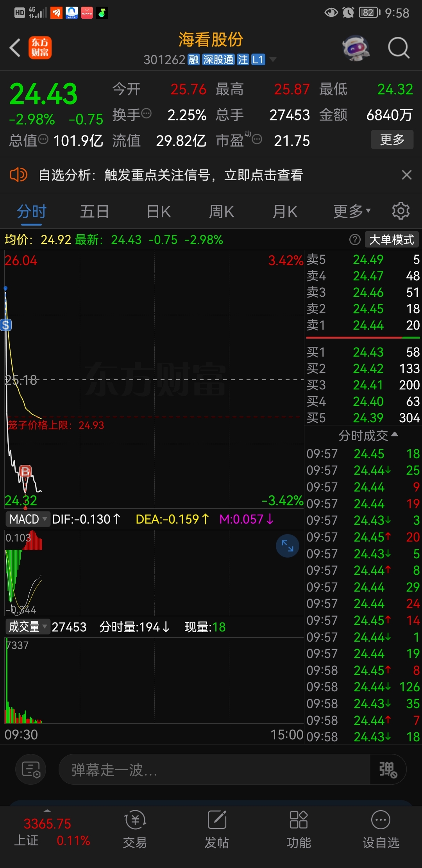Tap the back arrow icon

tap(15, 48)
